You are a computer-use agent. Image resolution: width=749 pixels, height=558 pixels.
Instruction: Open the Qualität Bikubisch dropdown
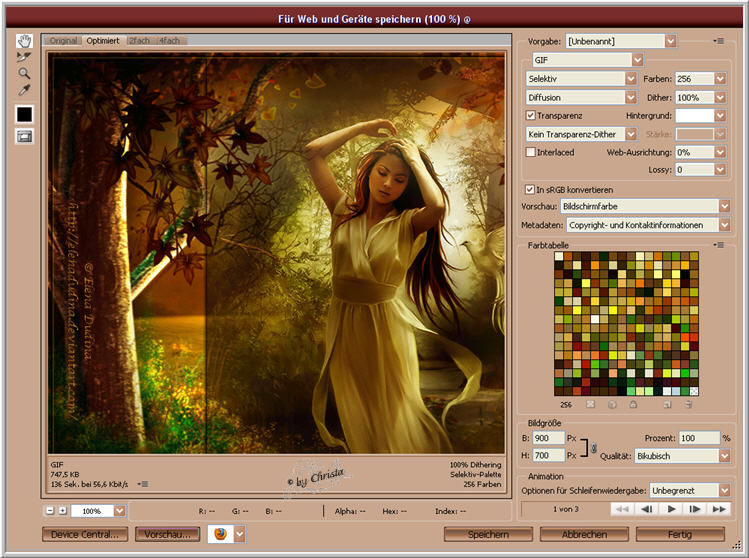click(x=725, y=456)
